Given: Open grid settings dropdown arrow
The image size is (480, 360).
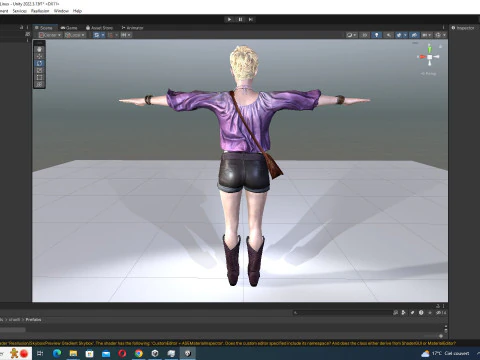Looking at the screenshot, I should click(103, 35).
